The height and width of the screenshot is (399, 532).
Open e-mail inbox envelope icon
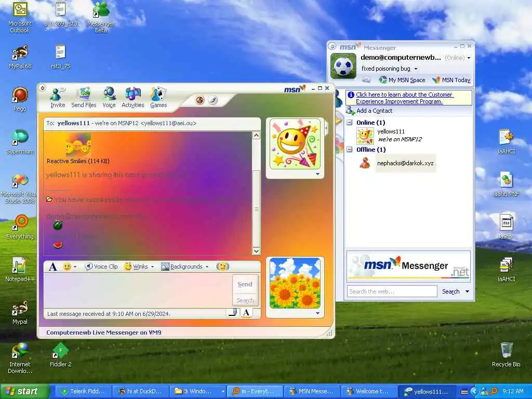click(x=366, y=79)
